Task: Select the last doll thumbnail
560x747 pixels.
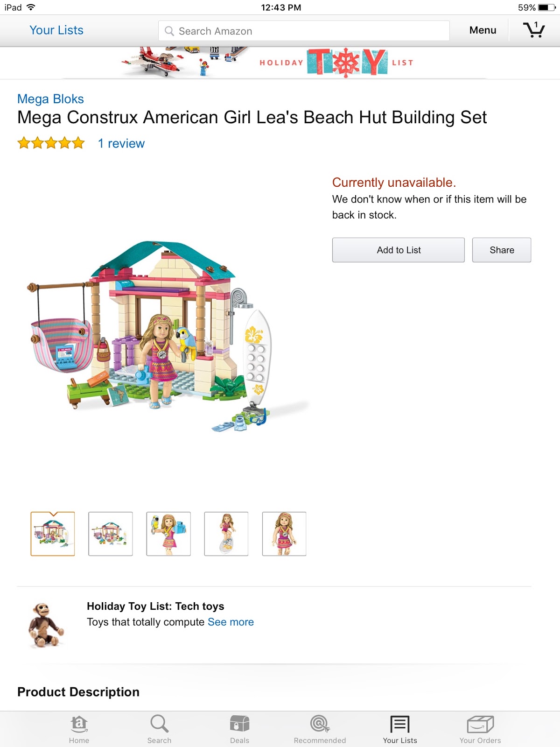Action: click(x=284, y=534)
